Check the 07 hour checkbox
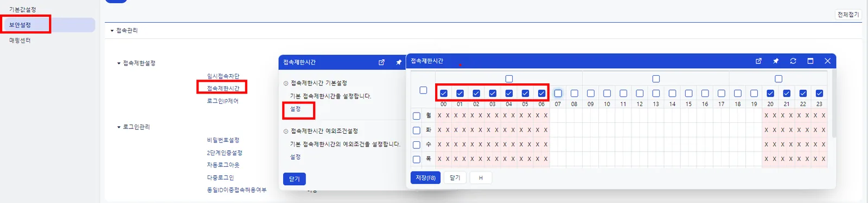This screenshot has height=203, width=868. click(558, 93)
